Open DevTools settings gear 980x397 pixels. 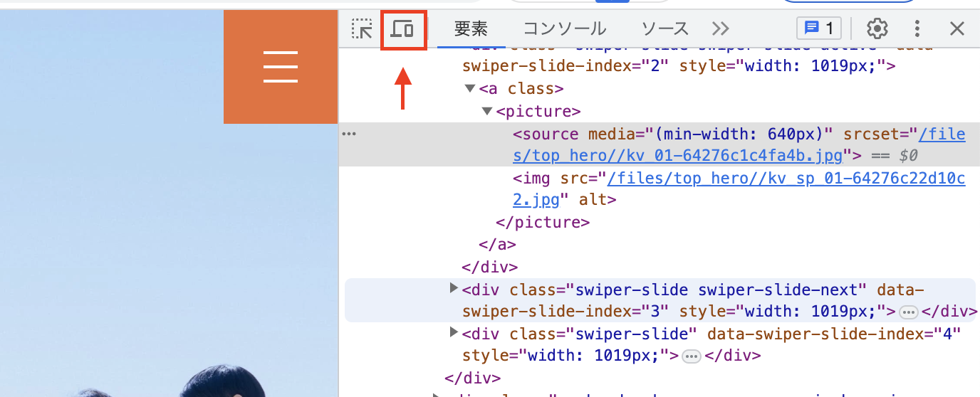click(x=877, y=29)
